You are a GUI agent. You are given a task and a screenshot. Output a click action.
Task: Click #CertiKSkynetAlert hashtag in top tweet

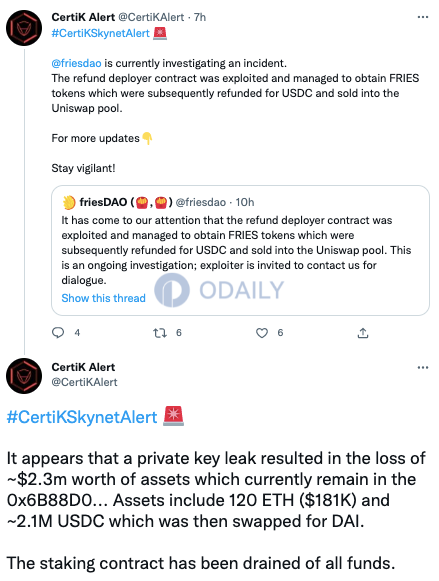[100, 33]
